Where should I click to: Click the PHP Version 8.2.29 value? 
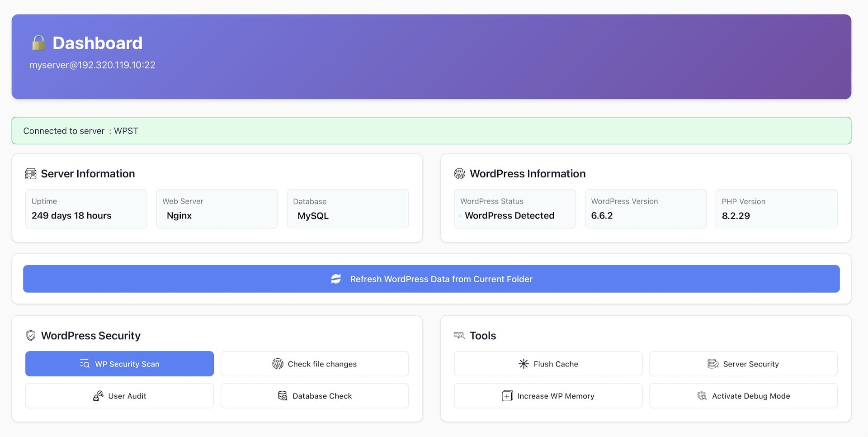click(x=736, y=216)
